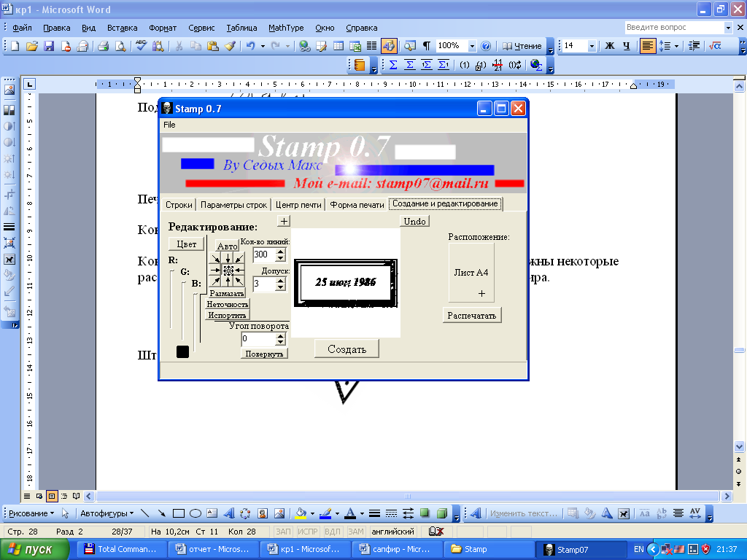Click the Insert Table icon
747x560 pixels.
coord(338,46)
